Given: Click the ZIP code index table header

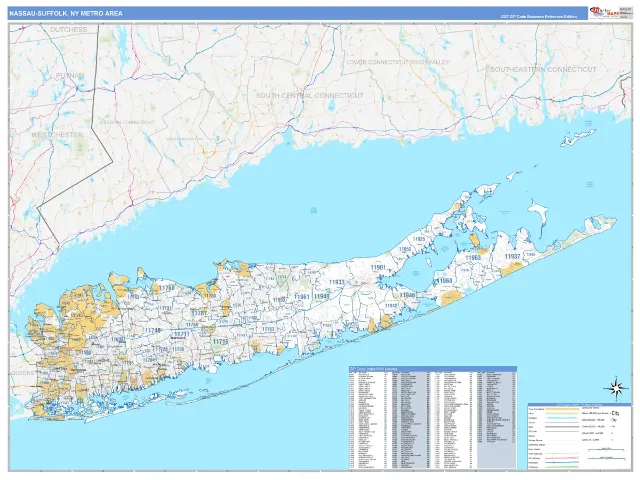Looking at the screenshot, I should (433, 369).
